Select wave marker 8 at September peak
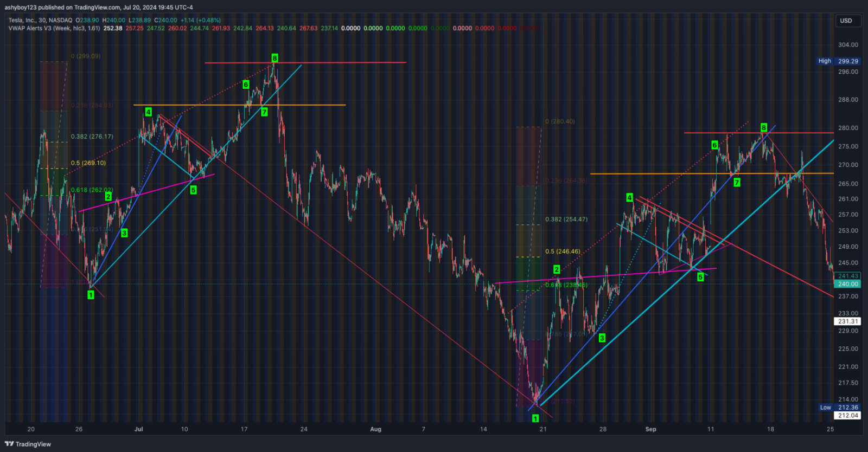The height and width of the screenshot is (452, 868). click(x=763, y=128)
